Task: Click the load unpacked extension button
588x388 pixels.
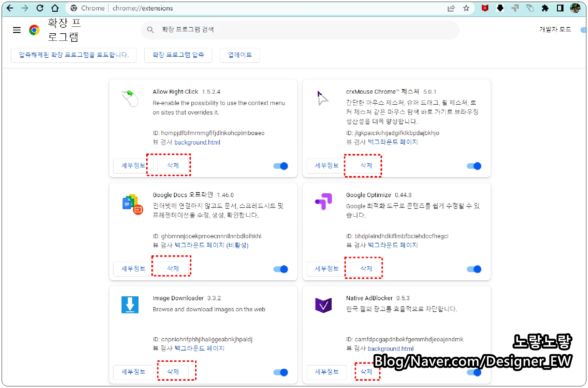Action: tap(74, 55)
